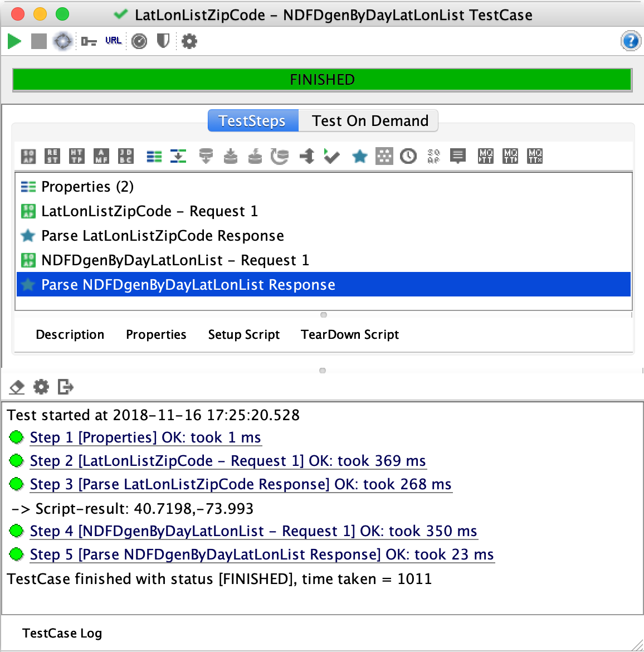Click the export log icon with the arrow
644x652 pixels.
(x=66, y=387)
